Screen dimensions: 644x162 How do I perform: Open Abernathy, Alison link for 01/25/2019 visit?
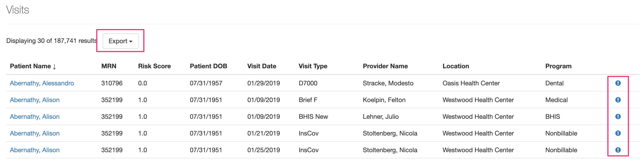pyautogui.click(x=34, y=150)
